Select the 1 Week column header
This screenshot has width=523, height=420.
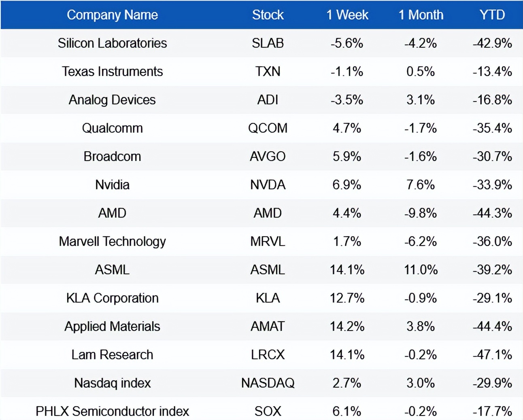pyautogui.click(x=347, y=15)
